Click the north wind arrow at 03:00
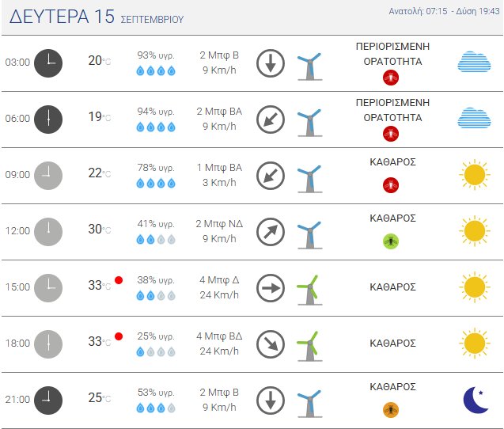Viewport: 504px width, 429px height. click(x=271, y=63)
